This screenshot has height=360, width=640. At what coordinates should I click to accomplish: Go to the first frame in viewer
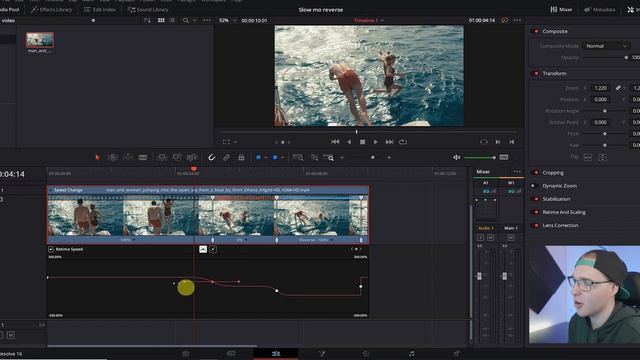point(335,142)
